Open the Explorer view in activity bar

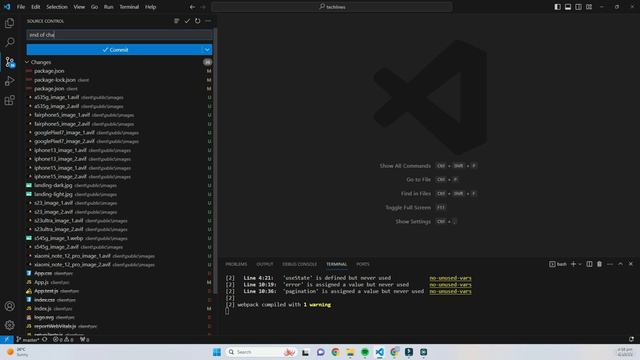[x=9, y=23]
